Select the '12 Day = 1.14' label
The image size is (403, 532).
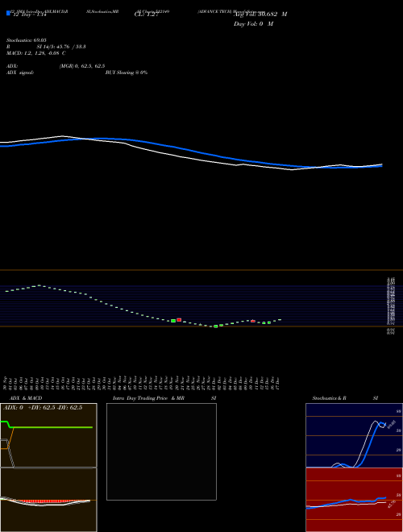point(30,15)
